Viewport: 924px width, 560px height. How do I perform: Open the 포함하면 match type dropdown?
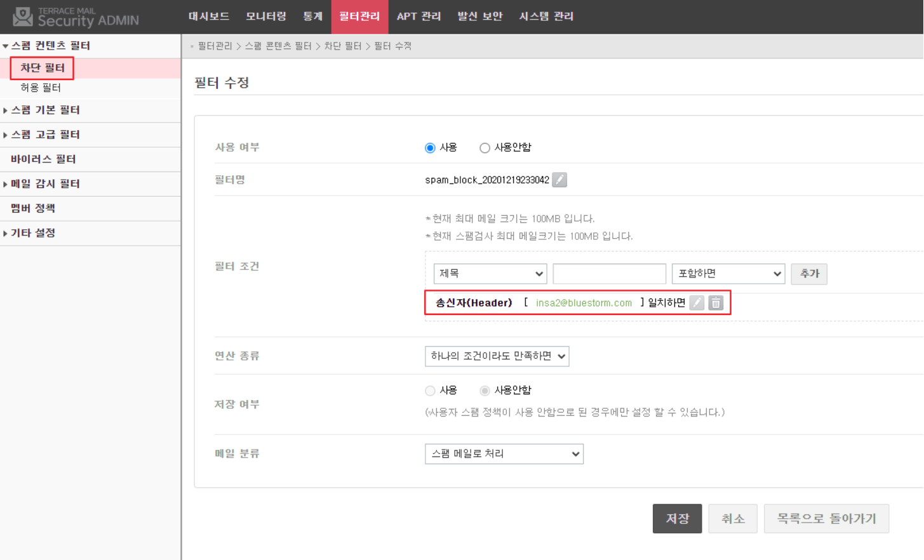728,274
